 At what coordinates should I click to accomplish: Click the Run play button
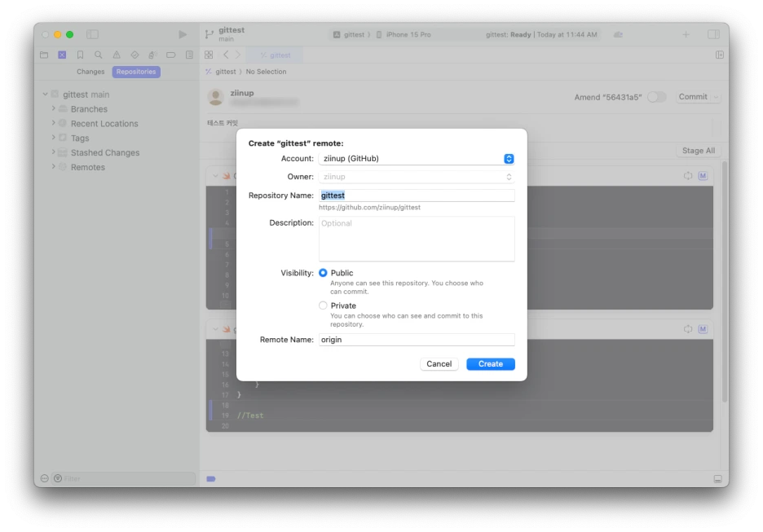183,34
